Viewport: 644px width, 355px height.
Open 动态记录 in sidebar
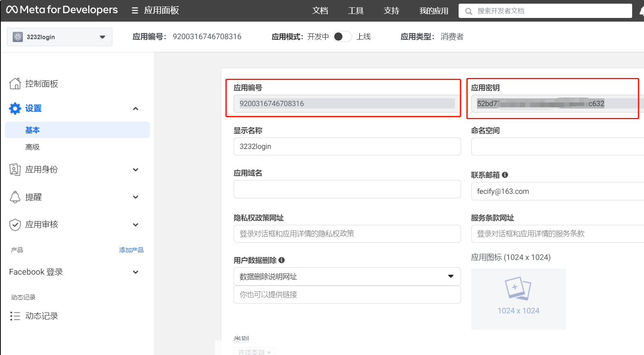click(x=42, y=316)
